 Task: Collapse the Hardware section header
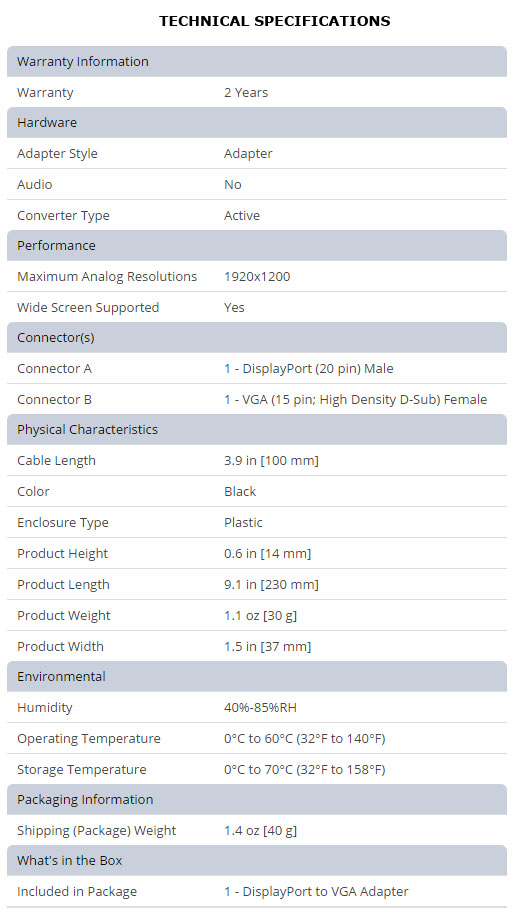coord(257,123)
